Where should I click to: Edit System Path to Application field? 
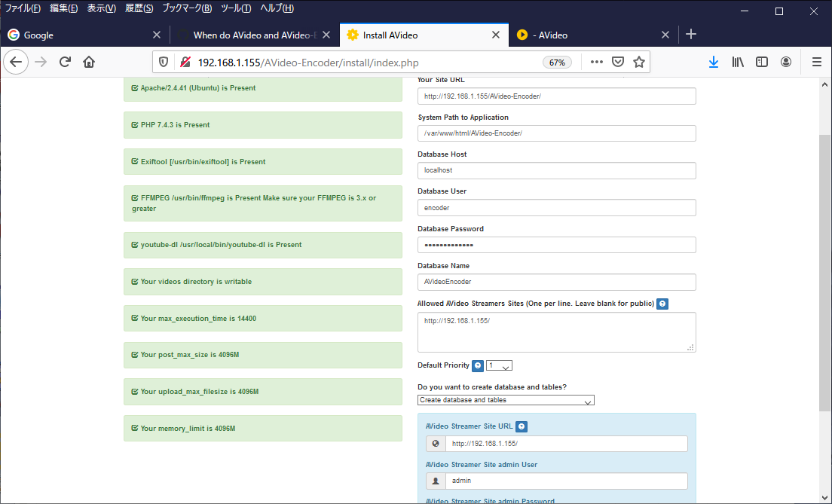pos(557,133)
